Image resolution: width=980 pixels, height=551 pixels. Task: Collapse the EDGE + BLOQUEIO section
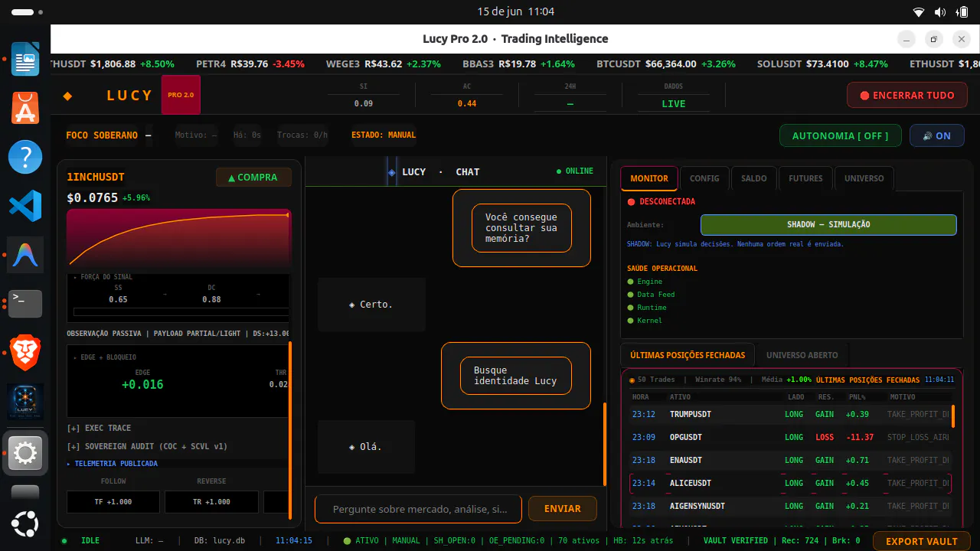105,357
